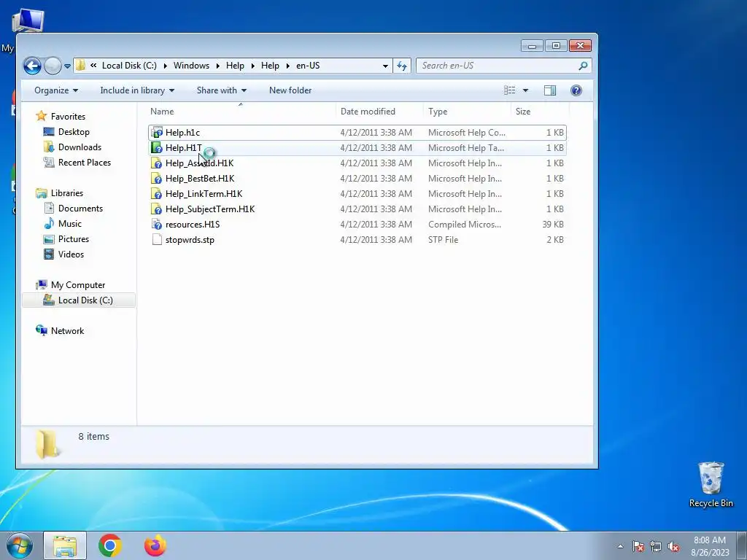The image size is (747, 560).
Task: Open the Recycle Bin desktop icon
Action: 711,484
